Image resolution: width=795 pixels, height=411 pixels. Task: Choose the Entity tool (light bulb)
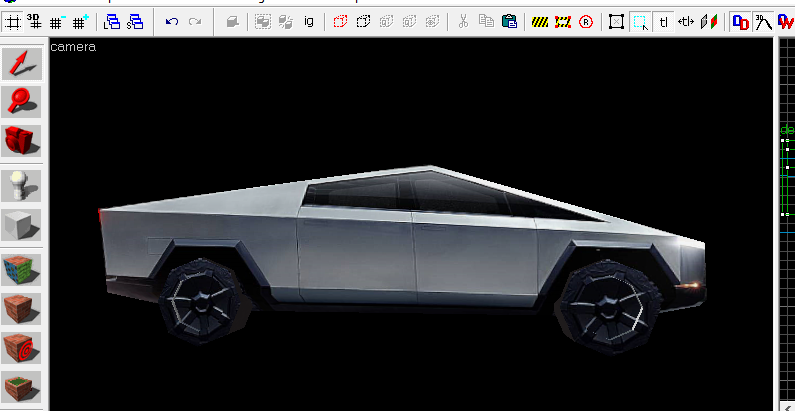tap(22, 185)
